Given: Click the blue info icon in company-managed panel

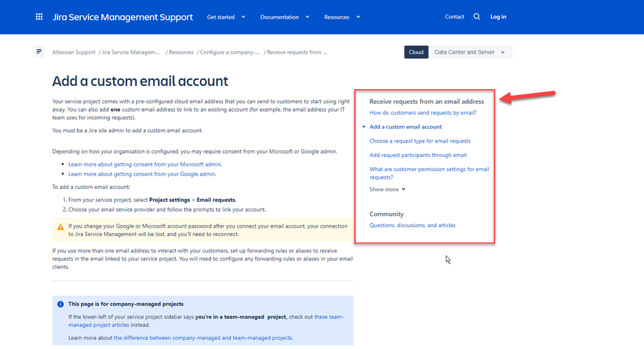Looking at the screenshot, I should pos(61,304).
